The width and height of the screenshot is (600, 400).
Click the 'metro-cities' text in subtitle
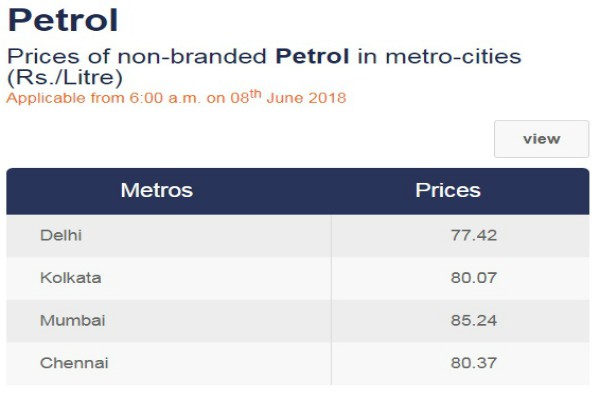pyautogui.click(x=453, y=56)
